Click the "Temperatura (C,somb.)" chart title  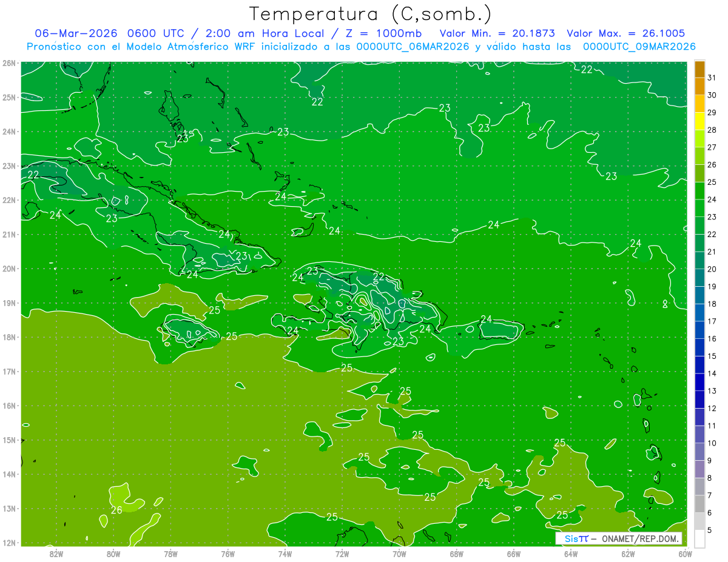click(x=371, y=14)
